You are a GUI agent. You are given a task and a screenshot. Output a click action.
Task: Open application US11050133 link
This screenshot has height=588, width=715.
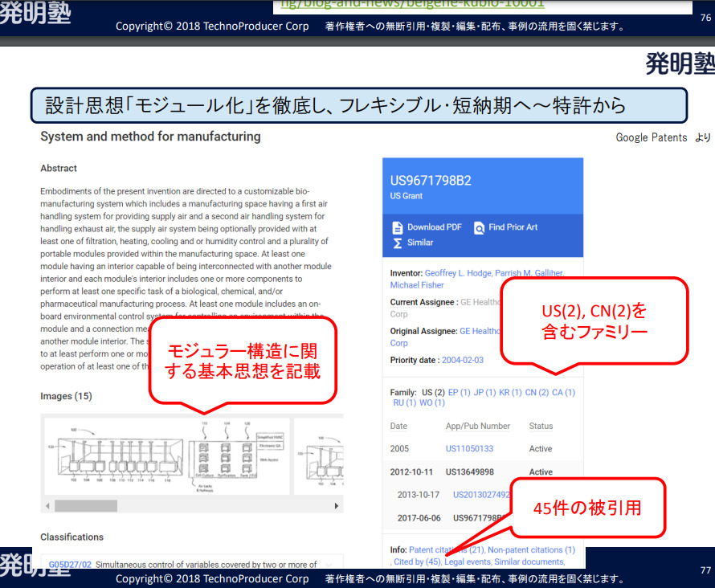point(469,449)
